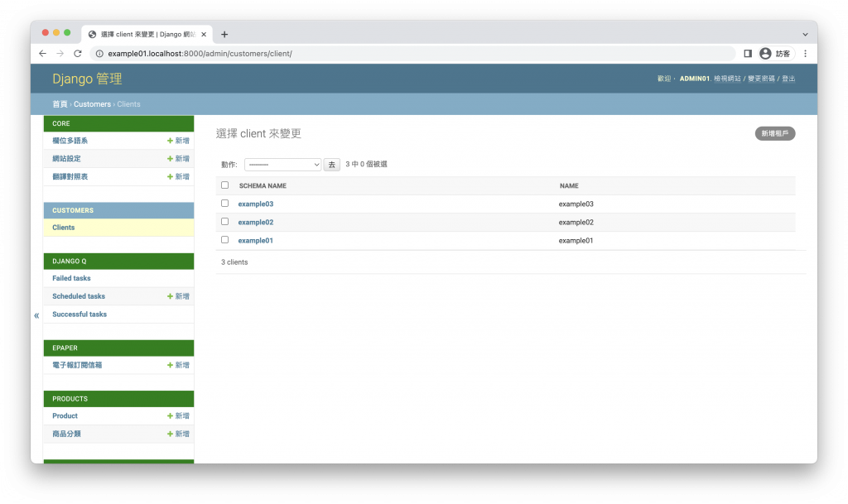Add new Scheduled tasks entry via plus link

click(x=178, y=296)
